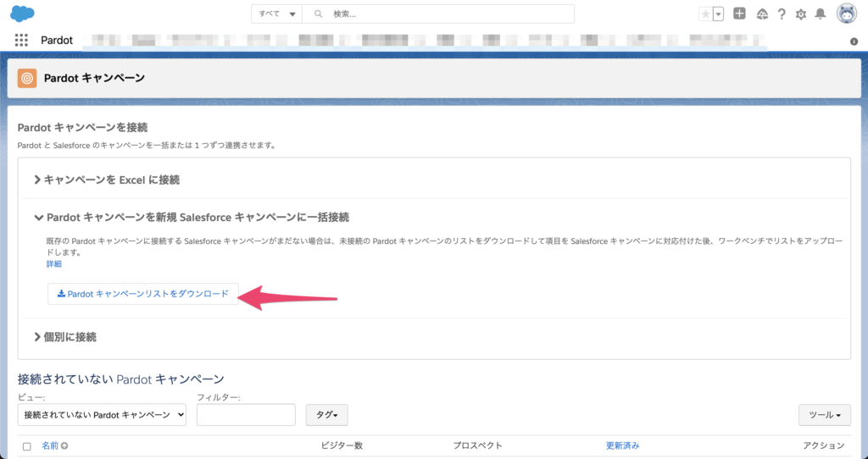Click the Salesforce cloud logo
Viewport: 868px width, 459px height.
22,14
